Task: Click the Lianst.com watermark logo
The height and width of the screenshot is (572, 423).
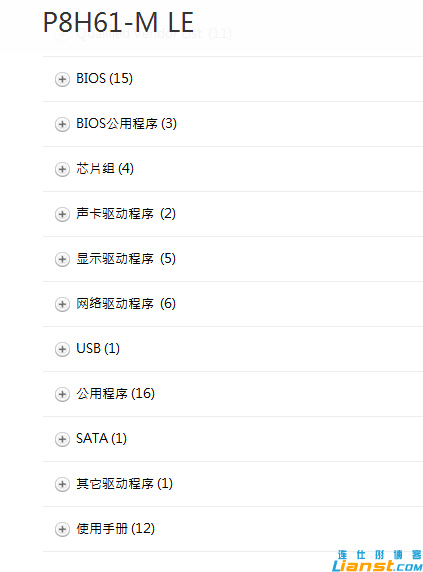Action: (377, 561)
